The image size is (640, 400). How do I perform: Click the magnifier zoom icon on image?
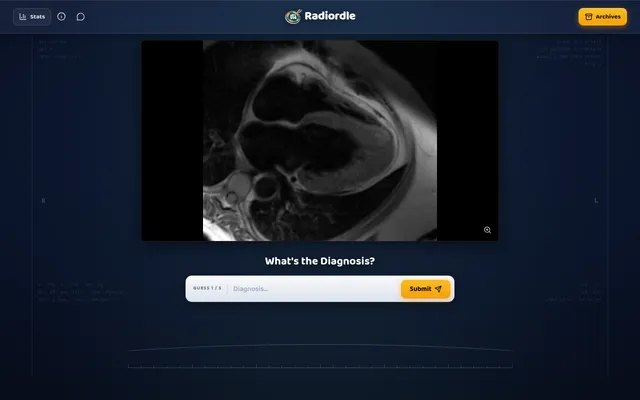coord(487,230)
